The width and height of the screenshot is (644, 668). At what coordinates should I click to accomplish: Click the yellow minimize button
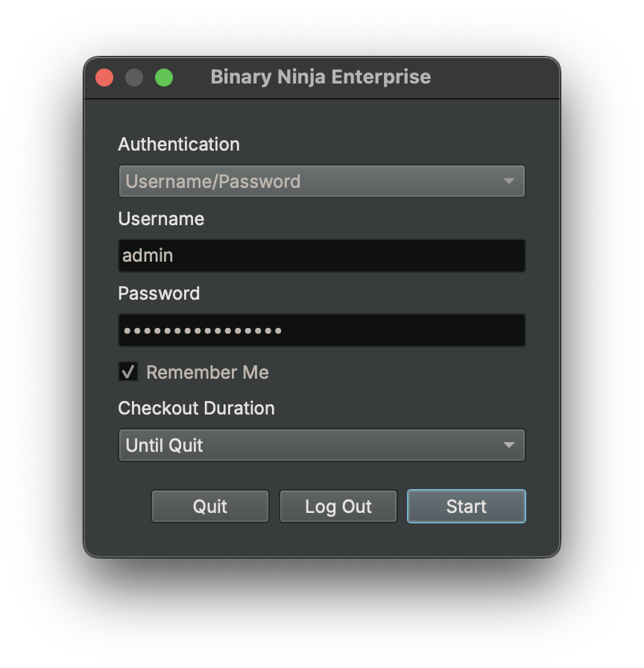(134, 78)
